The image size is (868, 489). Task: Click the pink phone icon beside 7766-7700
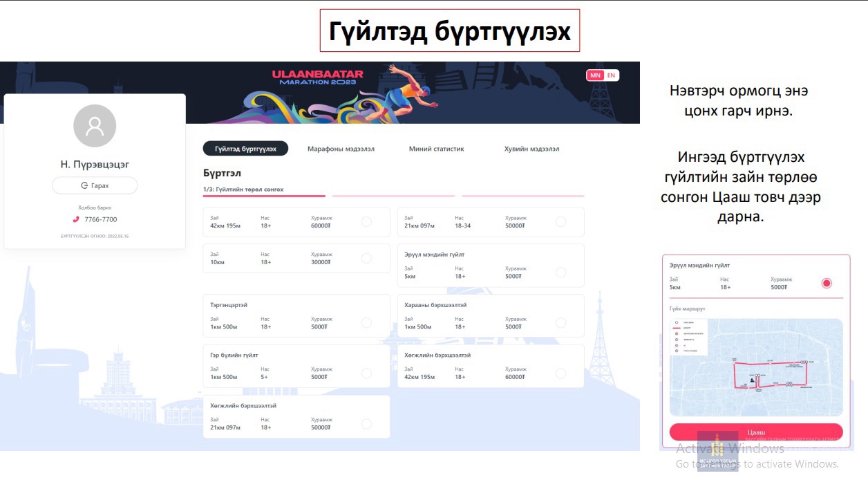pos(76,219)
